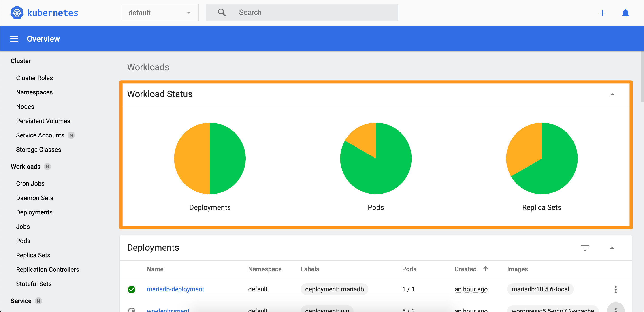This screenshot has height=312, width=644.
Task: Sort Deployments table by Namespace column
Action: click(265, 269)
